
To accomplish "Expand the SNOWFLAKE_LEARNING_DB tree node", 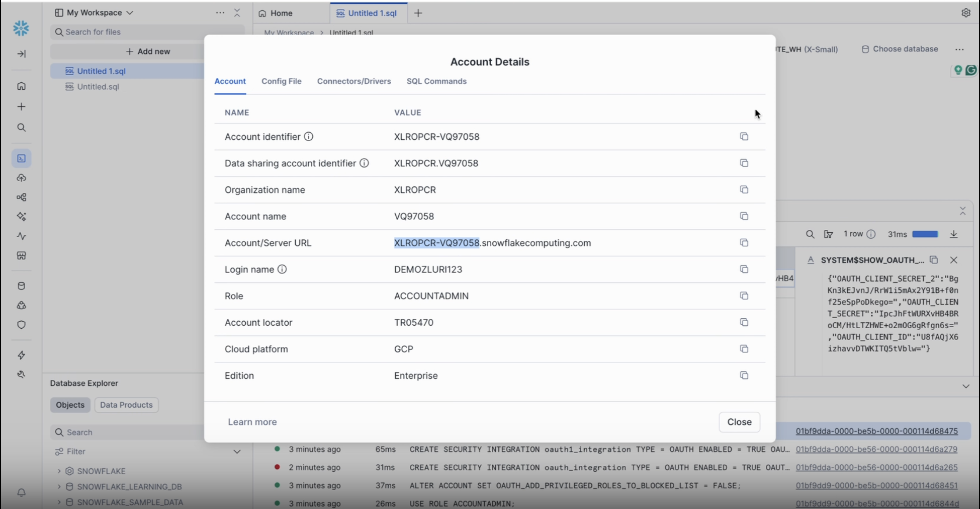I will tap(59, 487).
